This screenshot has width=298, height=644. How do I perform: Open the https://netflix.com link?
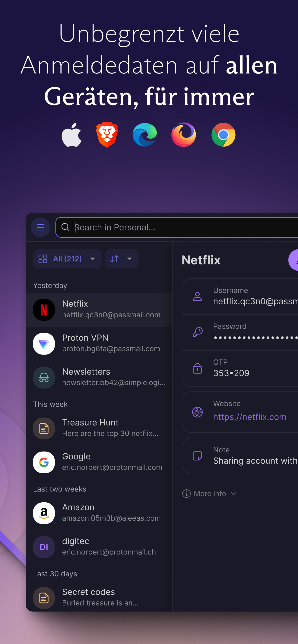[x=250, y=417]
